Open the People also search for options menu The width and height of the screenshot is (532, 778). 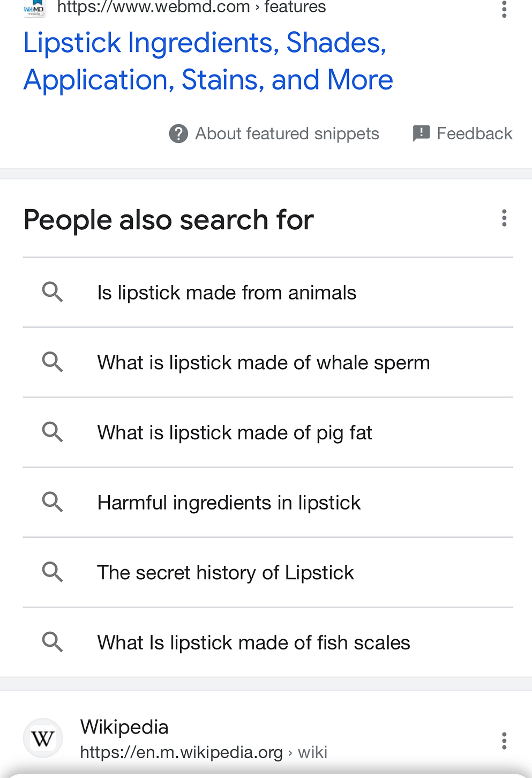click(504, 218)
